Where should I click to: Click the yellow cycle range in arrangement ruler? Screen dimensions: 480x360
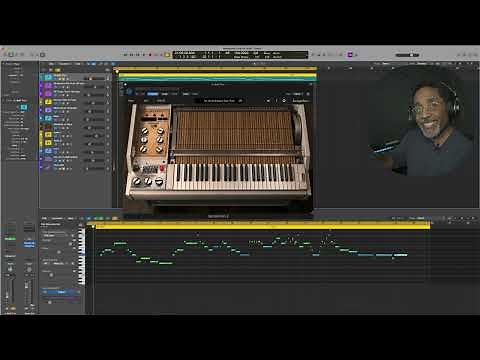click(x=217, y=68)
